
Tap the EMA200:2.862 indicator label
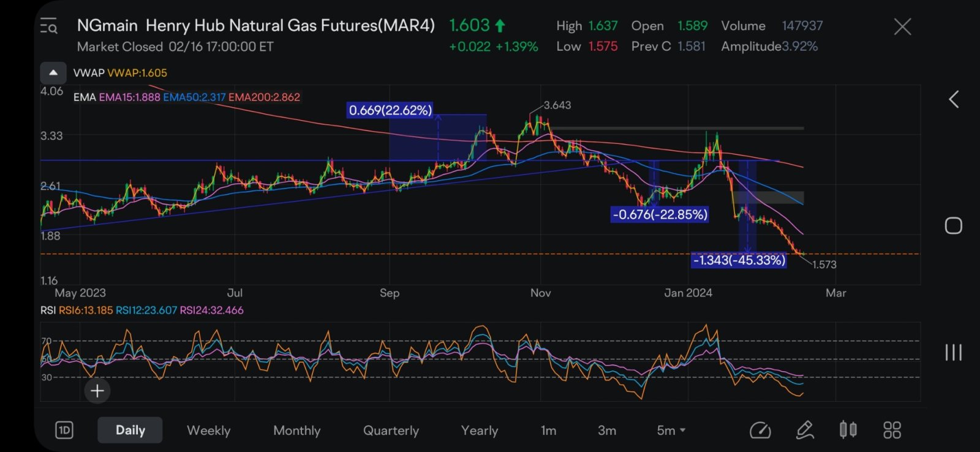[x=264, y=97]
